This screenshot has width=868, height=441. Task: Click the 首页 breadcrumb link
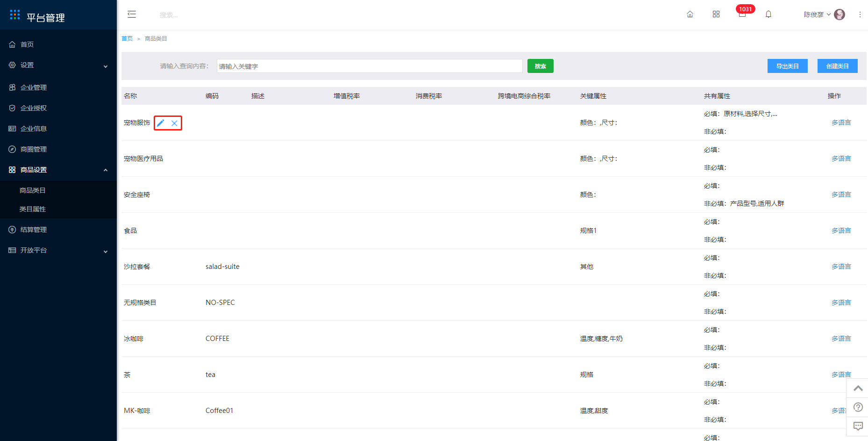click(x=127, y=39)
